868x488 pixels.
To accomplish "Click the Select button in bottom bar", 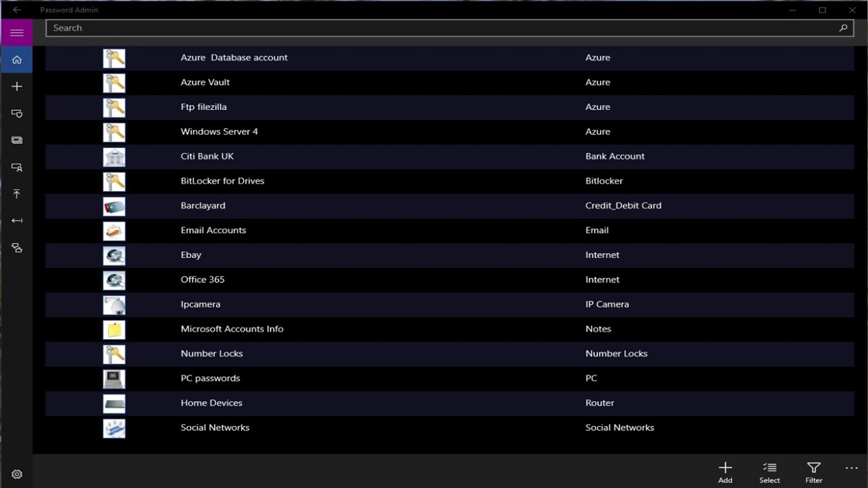I will point(769,472).
